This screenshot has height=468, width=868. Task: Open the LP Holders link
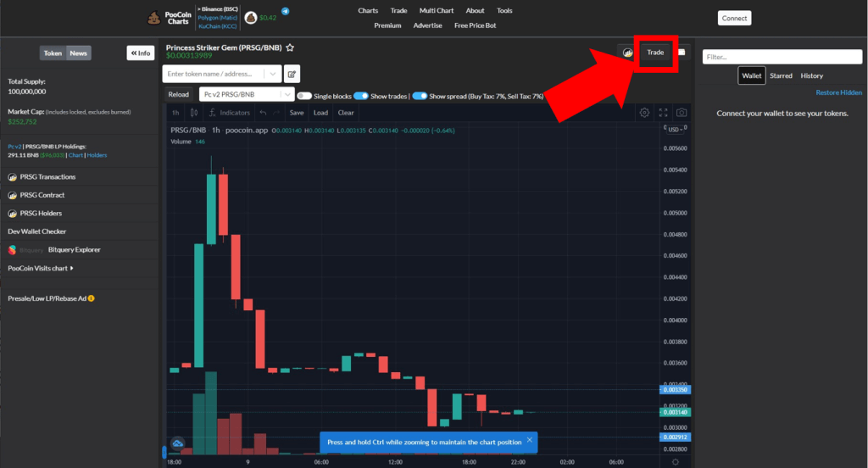tap(97, 155)
